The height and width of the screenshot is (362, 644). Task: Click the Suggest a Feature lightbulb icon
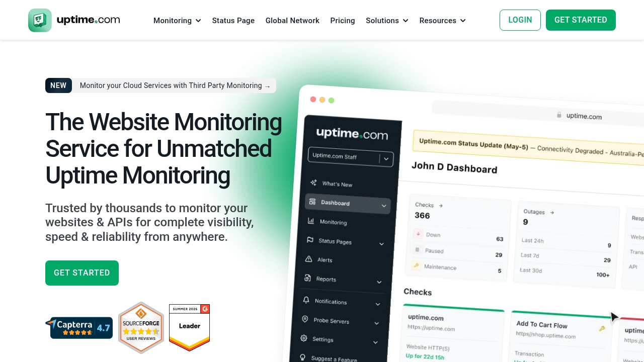302,357
